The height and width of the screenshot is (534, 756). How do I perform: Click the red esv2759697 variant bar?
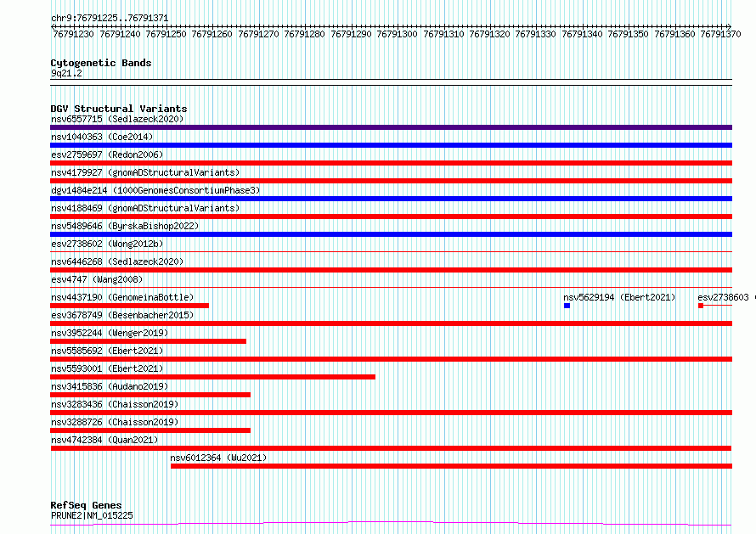(391, 163)
